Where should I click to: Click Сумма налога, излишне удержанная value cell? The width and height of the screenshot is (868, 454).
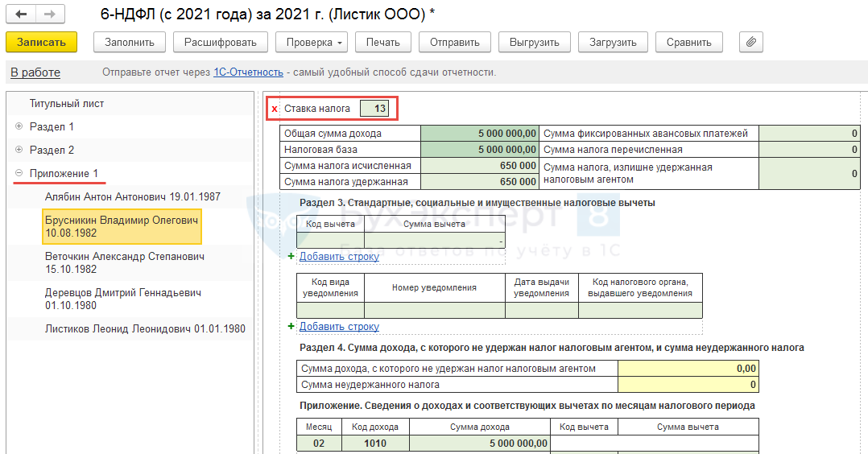809,173
